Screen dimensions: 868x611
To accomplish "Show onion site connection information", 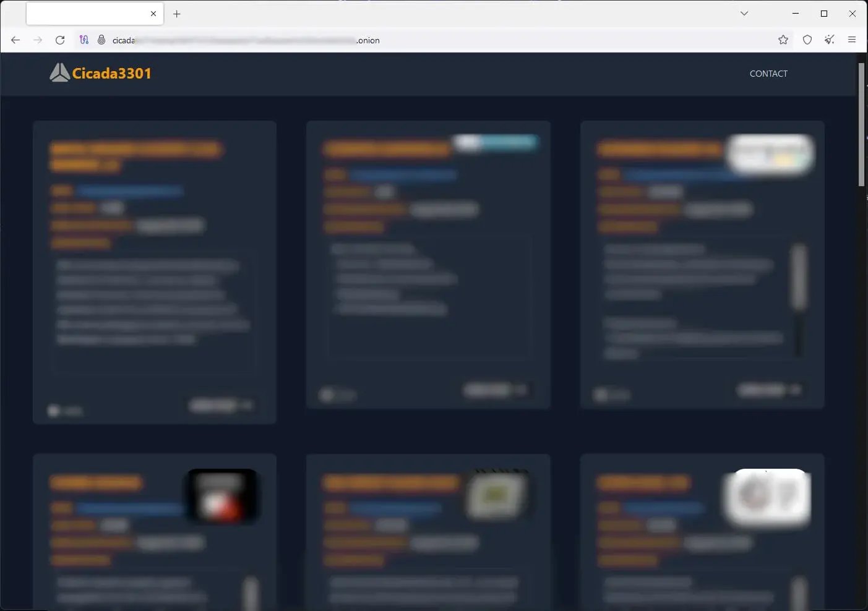I will [101, 40].
